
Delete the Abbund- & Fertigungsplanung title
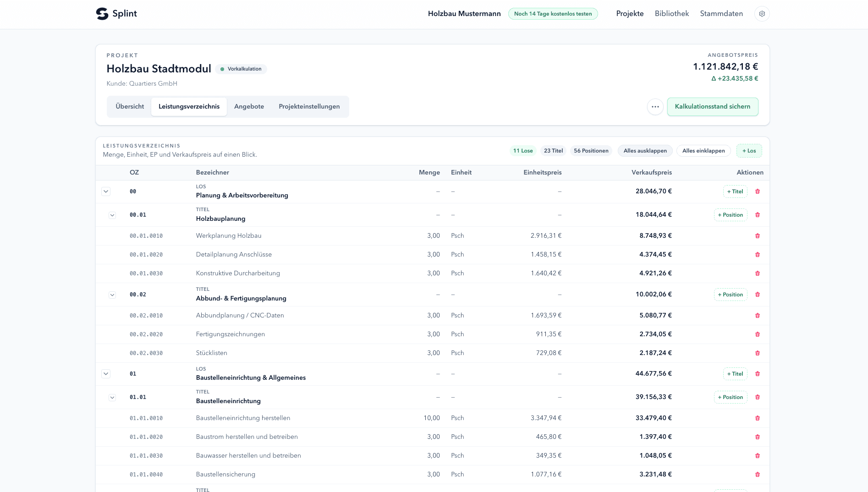pos(758,295)
